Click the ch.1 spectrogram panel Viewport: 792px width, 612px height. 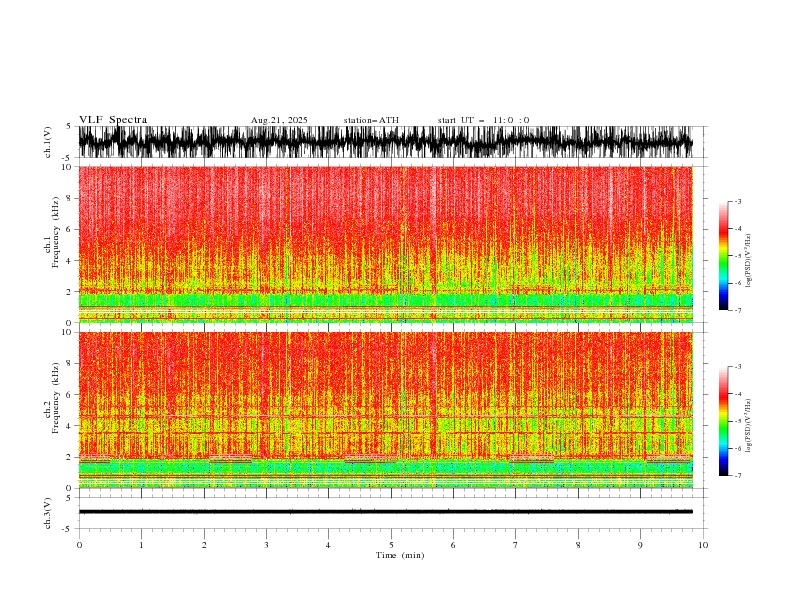pos(385,244)
